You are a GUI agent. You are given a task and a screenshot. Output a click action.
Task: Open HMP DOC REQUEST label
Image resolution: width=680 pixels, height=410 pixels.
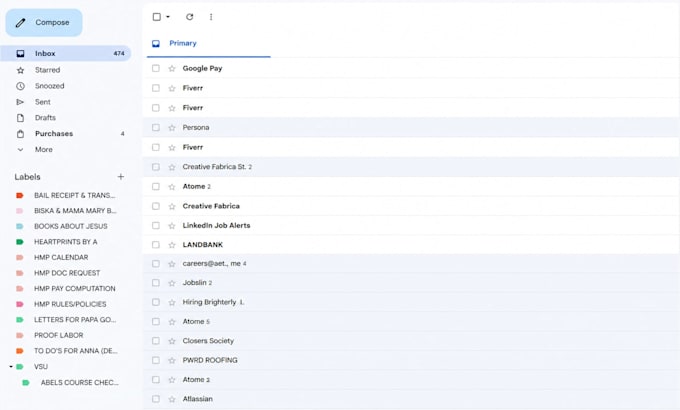click(x=65, y=273)
